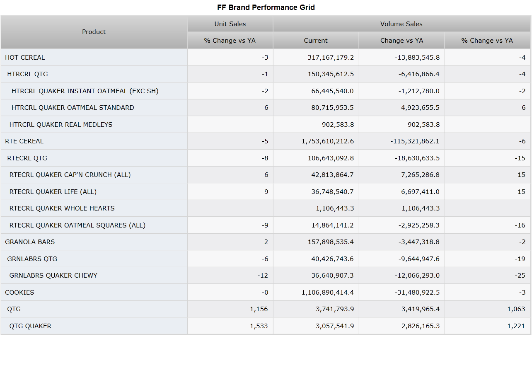
Task: Click unit sales value 1,533
Action: 259,326
